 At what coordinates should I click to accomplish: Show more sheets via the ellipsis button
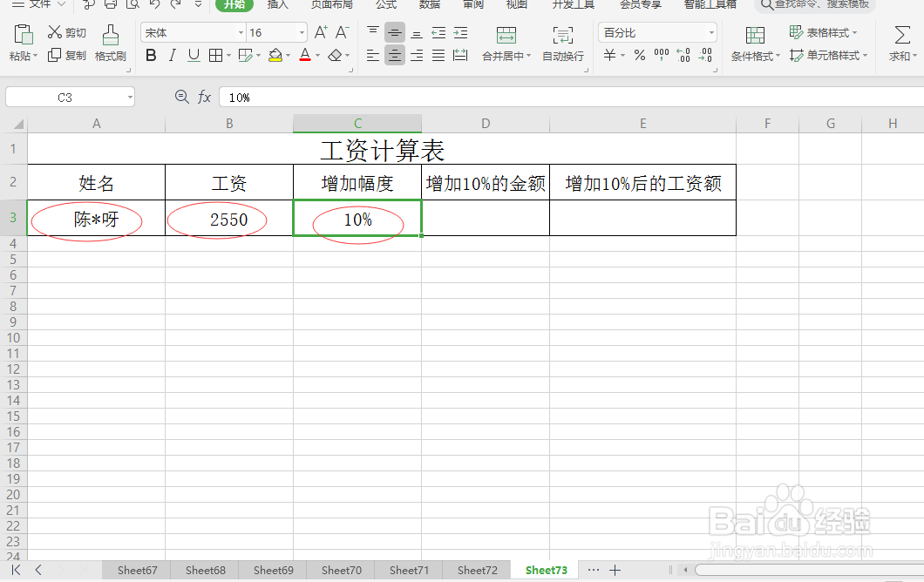point(594,570)
